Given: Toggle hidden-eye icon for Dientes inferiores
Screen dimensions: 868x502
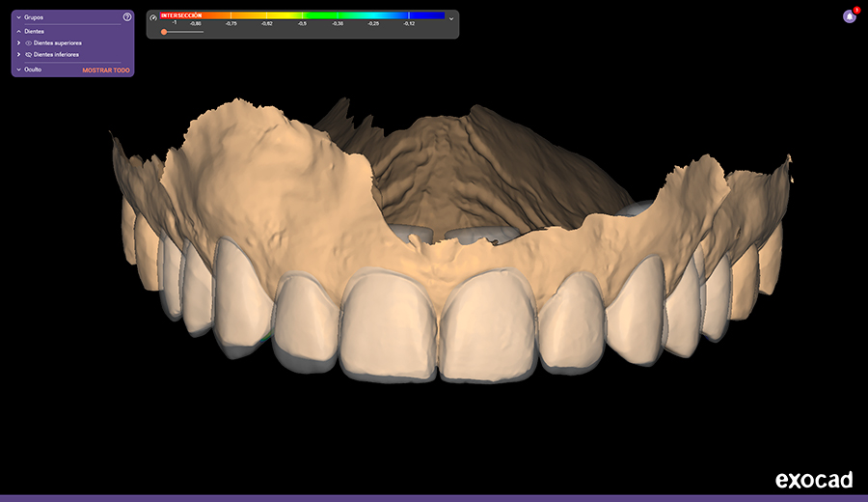Looking at the screenshot, I should click(29, 55).
